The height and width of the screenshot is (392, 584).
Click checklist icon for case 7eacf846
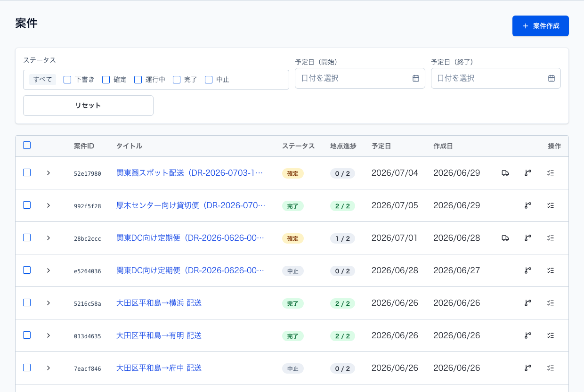pyautogui.click(x=551, y=368)
